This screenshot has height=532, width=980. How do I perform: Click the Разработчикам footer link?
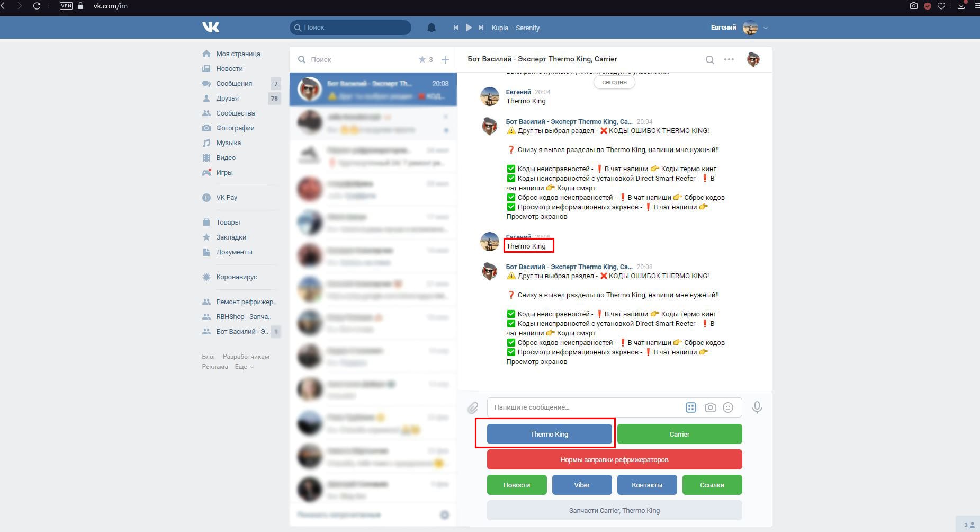tap(246, 357)
